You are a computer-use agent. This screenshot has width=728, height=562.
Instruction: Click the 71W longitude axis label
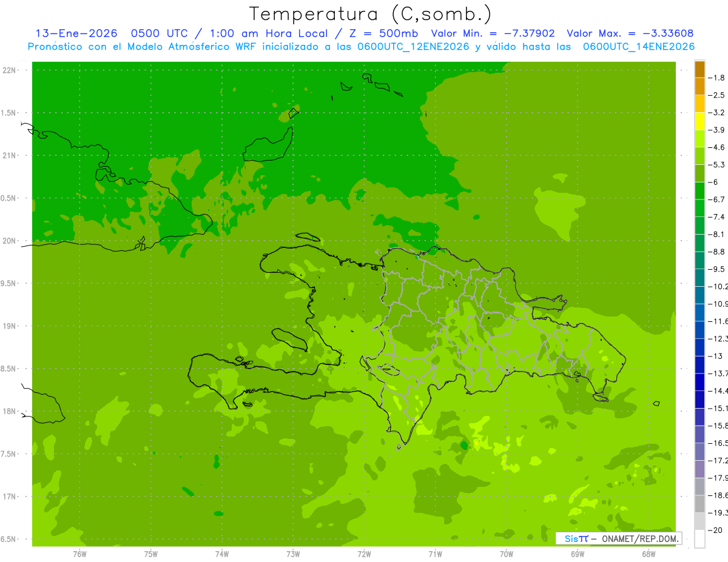[435, 554]
